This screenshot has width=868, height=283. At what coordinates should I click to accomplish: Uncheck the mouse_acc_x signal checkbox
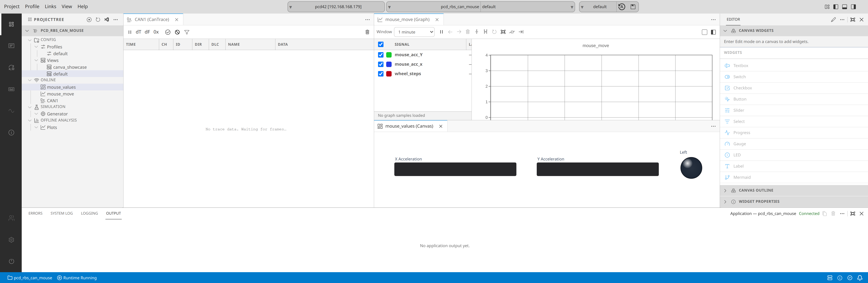tap(381, 64)
